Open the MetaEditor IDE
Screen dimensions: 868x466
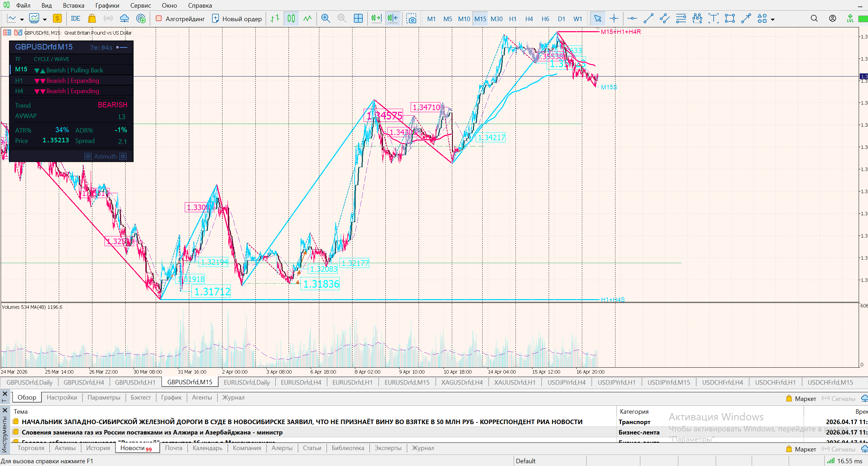tap(75, 19)
